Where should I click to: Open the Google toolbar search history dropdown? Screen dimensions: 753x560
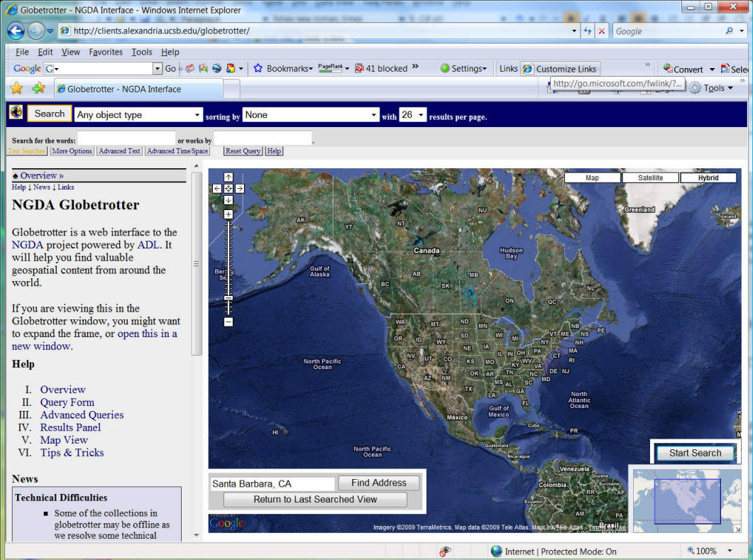tap(158, 69)
